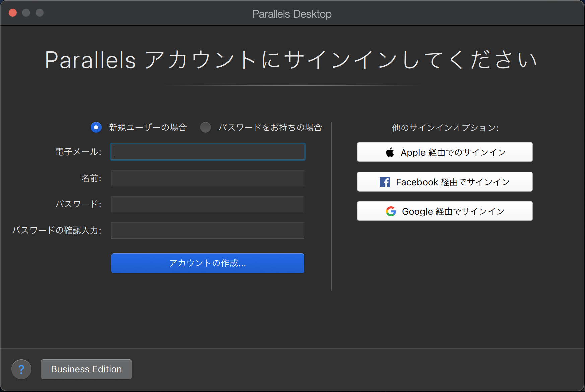Screen dimensions: 585x392
Task: Sign in via the Apple 経由でのサインイン button
Action: (445, 152)
